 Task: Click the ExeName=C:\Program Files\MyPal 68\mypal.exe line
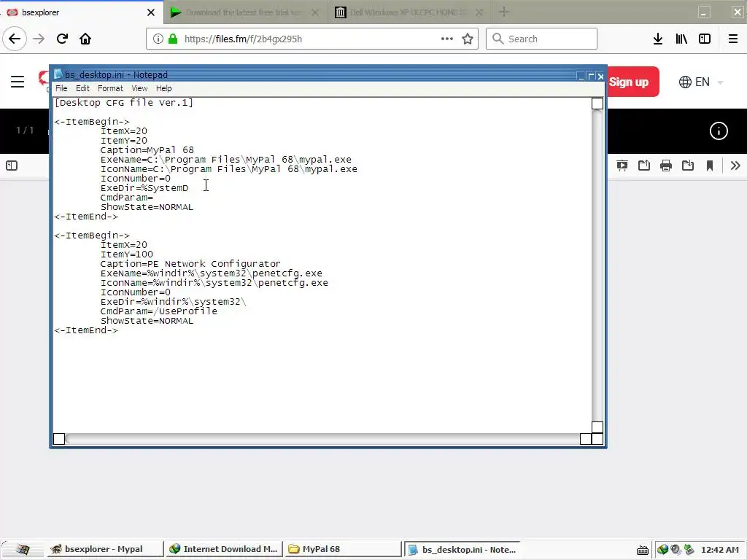(226, 160)
